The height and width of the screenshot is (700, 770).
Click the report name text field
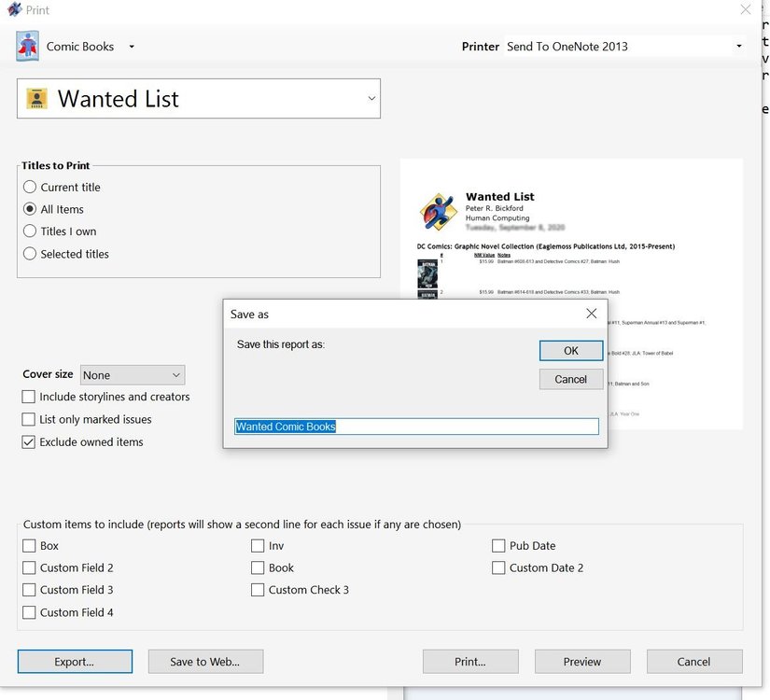point(415,427)
